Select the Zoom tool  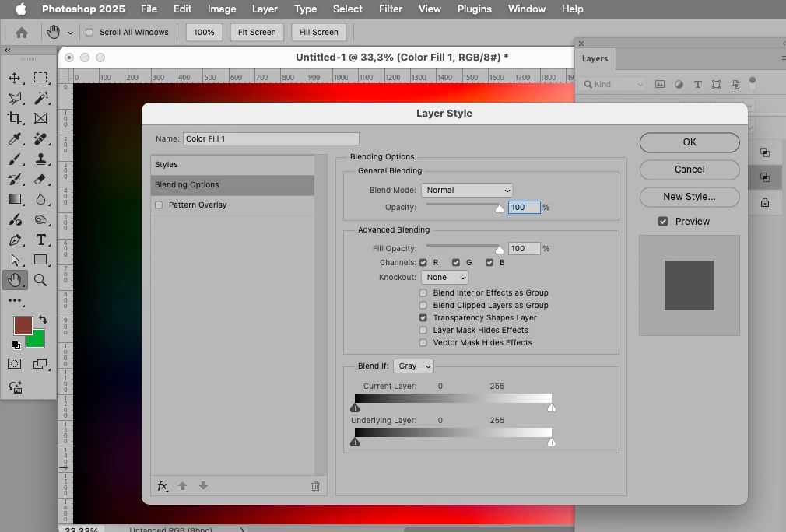tap(40, 280)
